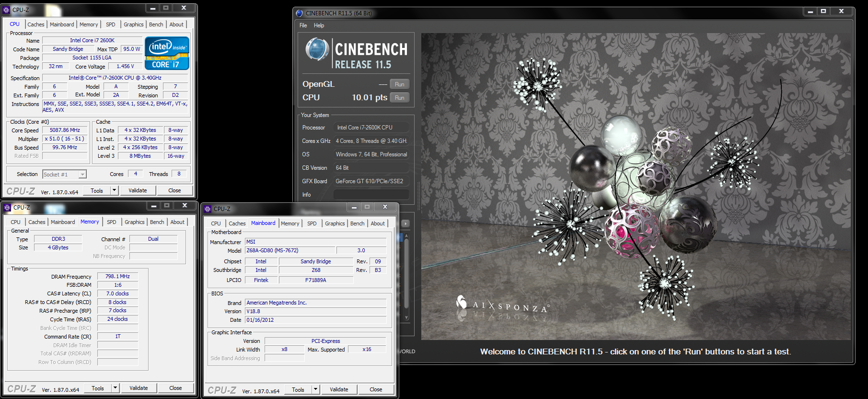Screen dimensions: 868x399
Task: Maximize the CINEBENCH R11.5 window
Action: tap(823, 11)
